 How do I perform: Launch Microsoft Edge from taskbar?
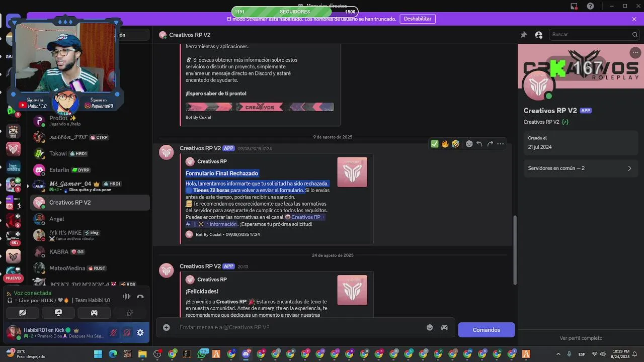[x=113, y=354]
